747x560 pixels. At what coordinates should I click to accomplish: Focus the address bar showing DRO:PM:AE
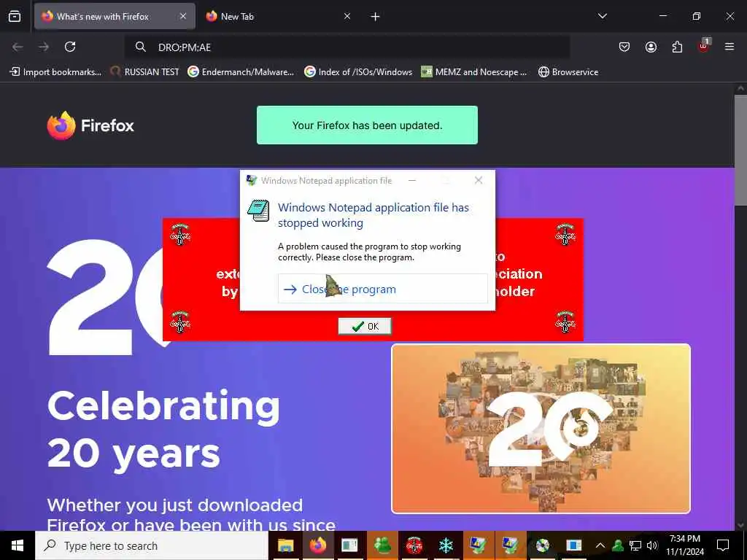coord(347,47)
